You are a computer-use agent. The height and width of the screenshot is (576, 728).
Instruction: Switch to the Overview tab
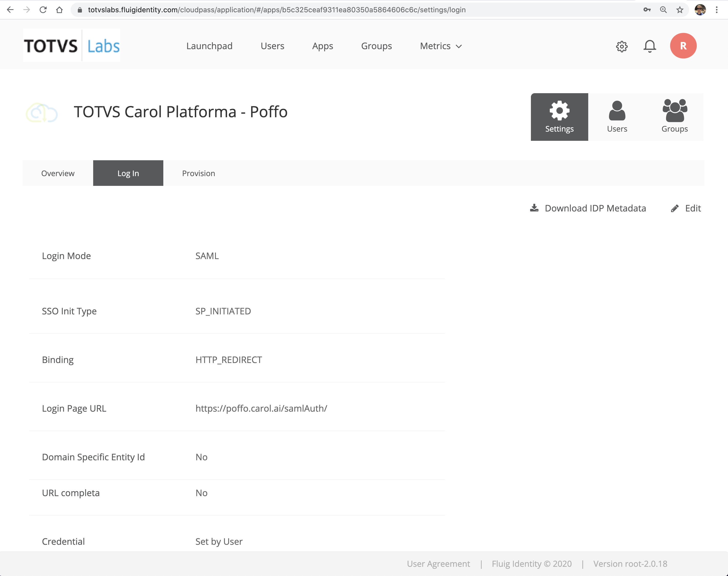(x=58, y=173)
